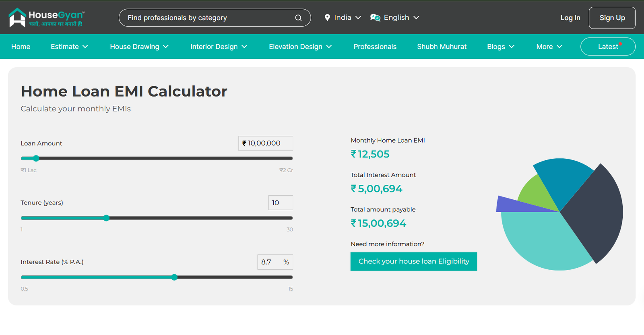Image resolution: width=644 pixels, height=335 pixels.
Task: Open the India country dropdown
Action: click(x=343, y=18)
